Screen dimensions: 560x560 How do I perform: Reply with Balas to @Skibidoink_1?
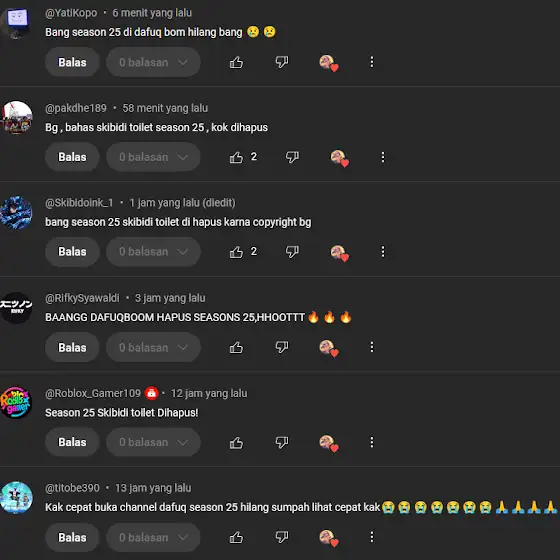[72, 252]
